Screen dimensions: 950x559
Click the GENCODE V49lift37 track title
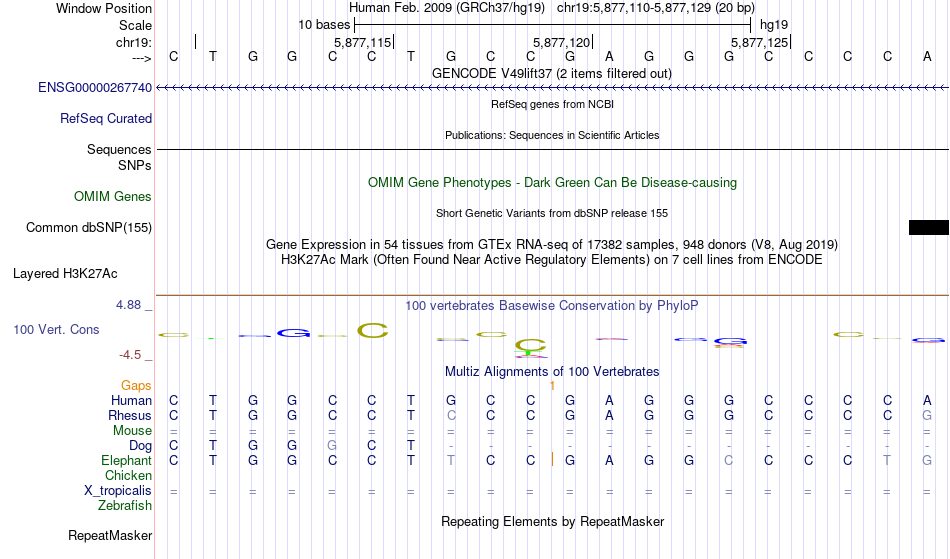tap(552, 73)
